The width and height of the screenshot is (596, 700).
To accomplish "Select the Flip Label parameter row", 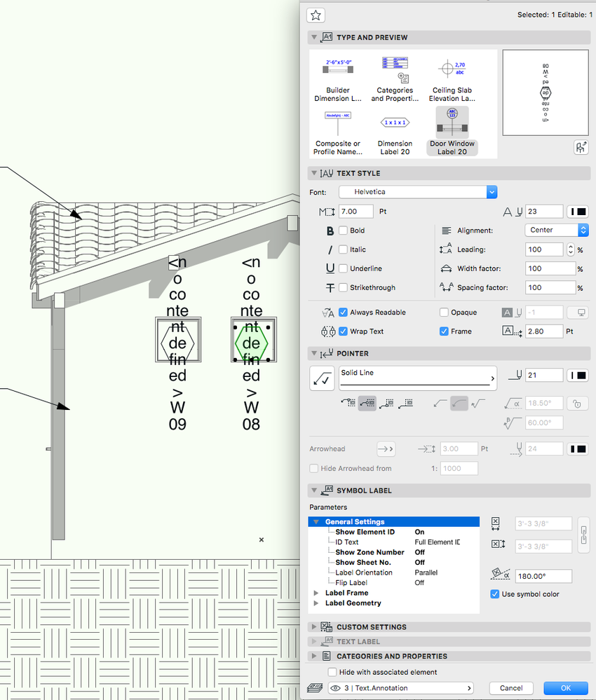I will (393, 582).
